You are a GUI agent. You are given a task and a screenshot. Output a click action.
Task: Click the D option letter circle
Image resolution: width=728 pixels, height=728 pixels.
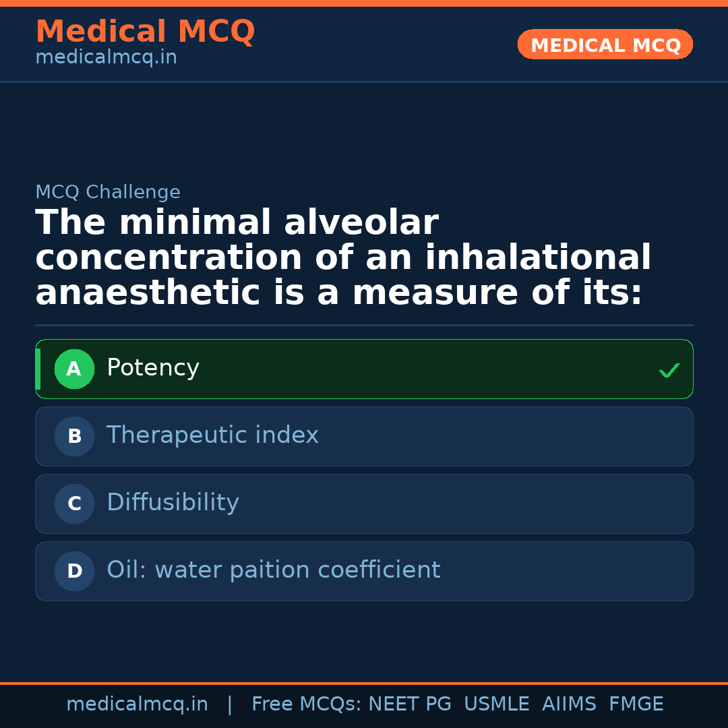point(74,571)
